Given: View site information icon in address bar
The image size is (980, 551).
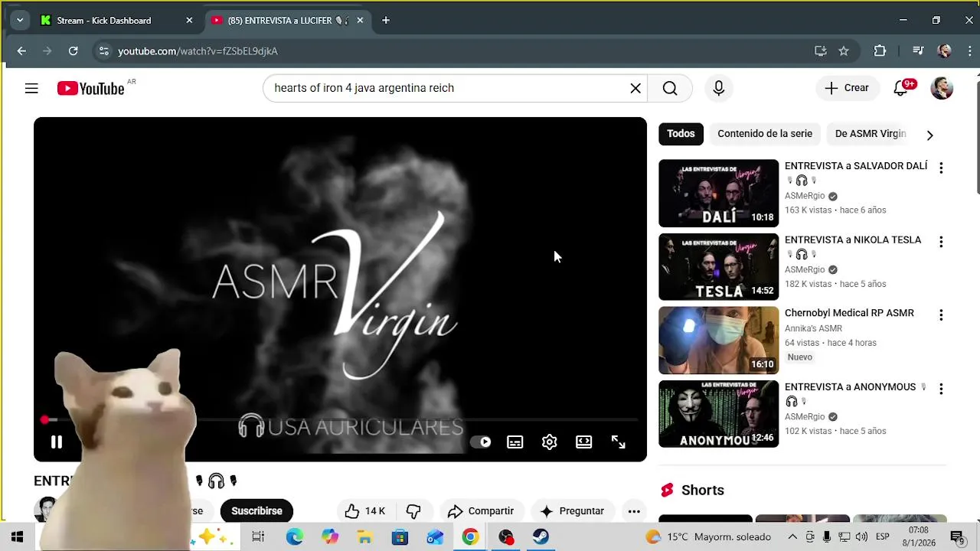Looking at the screenshot, I should (103, 51).
